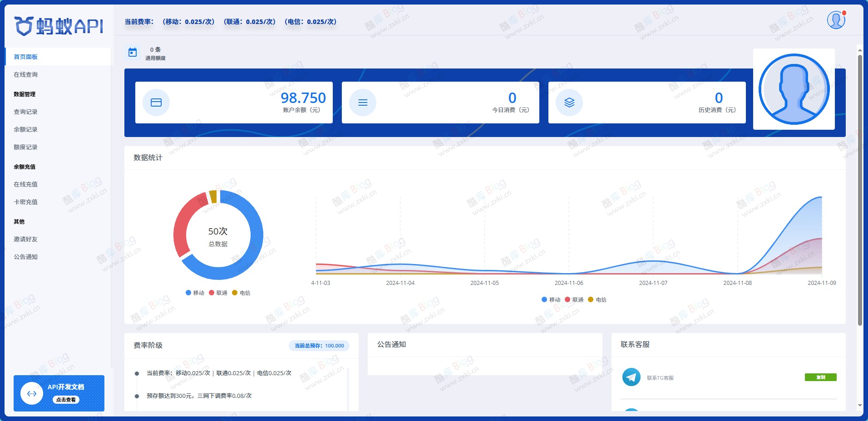Click 点击查看 under API开发文档
This screenshot has height=421, width=868.
pyautogui.click(x=66, y=400)
